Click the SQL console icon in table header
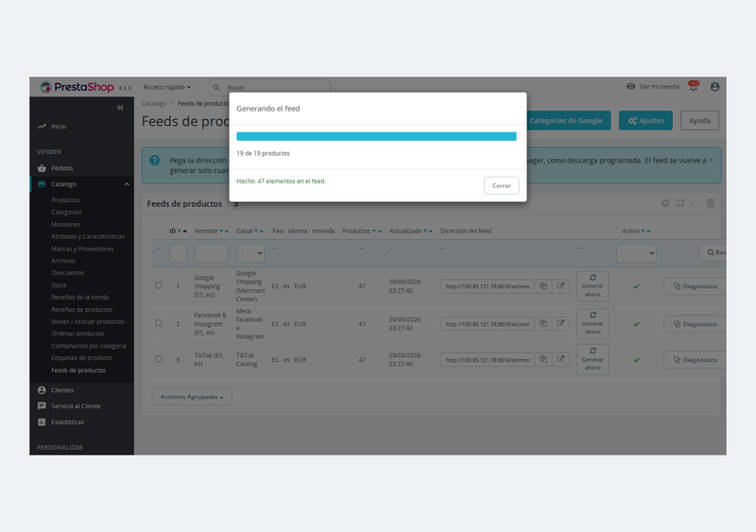Screen dimensions: 756x532 point(695,203)
